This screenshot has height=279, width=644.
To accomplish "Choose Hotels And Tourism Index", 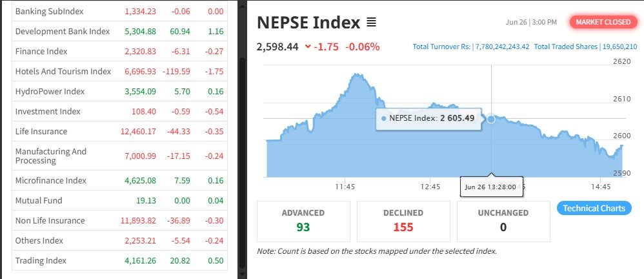I will (x=63, y=71).
